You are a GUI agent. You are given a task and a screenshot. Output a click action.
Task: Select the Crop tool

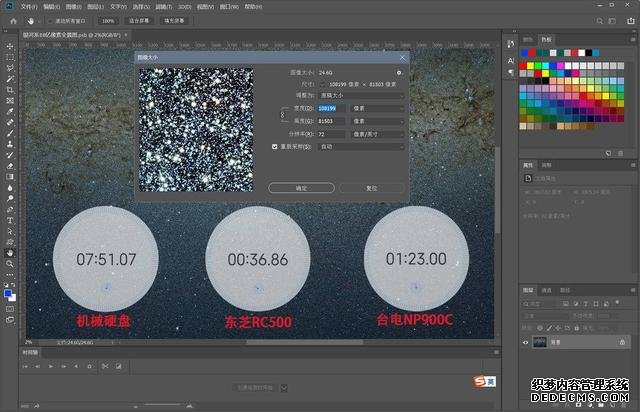[x=10, y=90]
